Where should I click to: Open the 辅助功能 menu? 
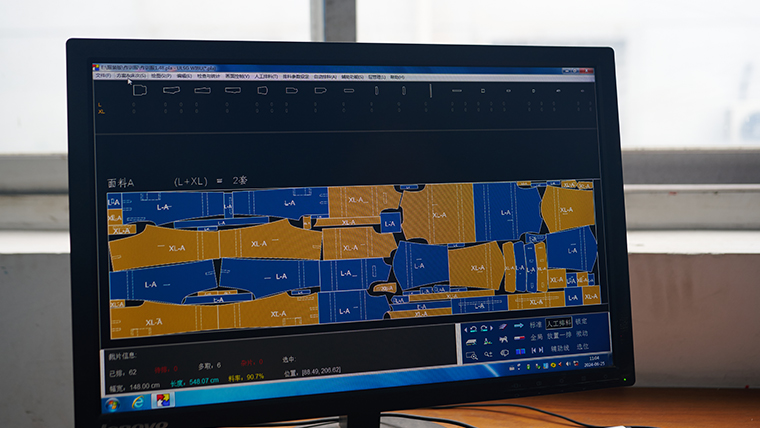353,77
